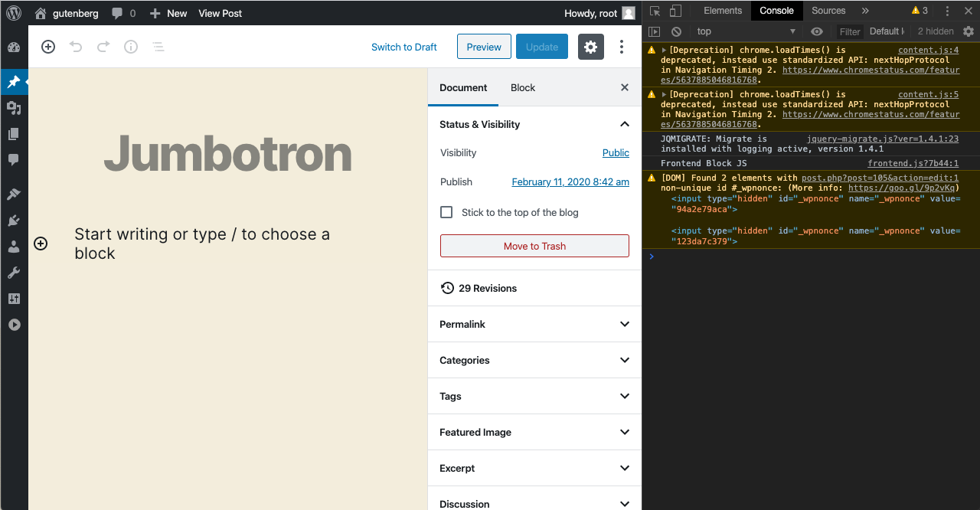Collapse the Status & Visibility panel

[624, 124]
